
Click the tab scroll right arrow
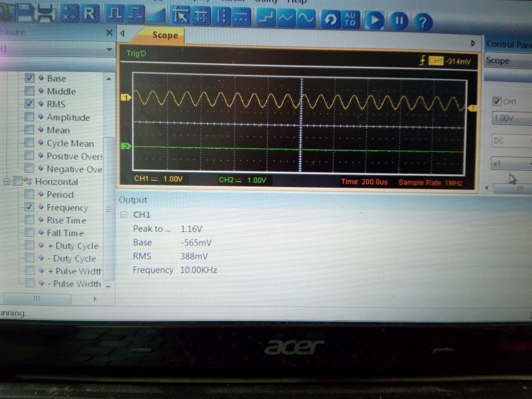point(473,43)
